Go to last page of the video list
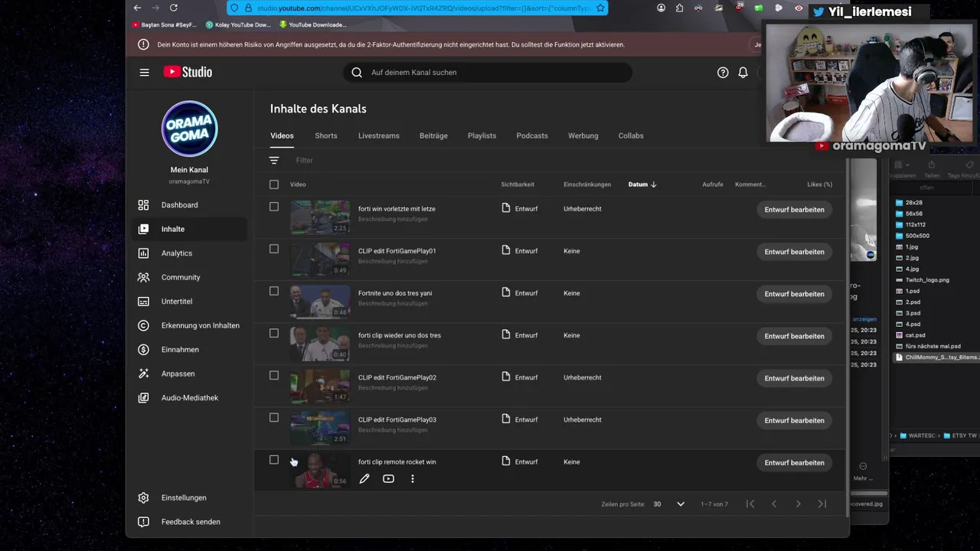Viewport: 980px width, 551px height. click(x=822, y=504)
